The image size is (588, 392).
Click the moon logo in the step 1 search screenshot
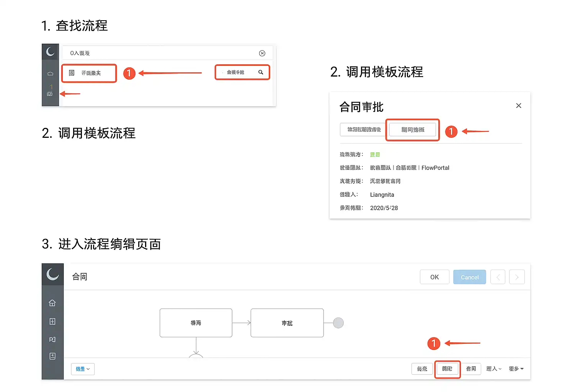click(50, 52)
